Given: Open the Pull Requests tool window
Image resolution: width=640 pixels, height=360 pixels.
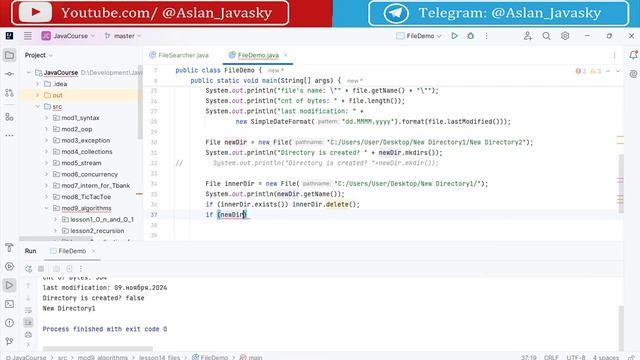Looking at the screenshot, I should click(x=9, y=93).
